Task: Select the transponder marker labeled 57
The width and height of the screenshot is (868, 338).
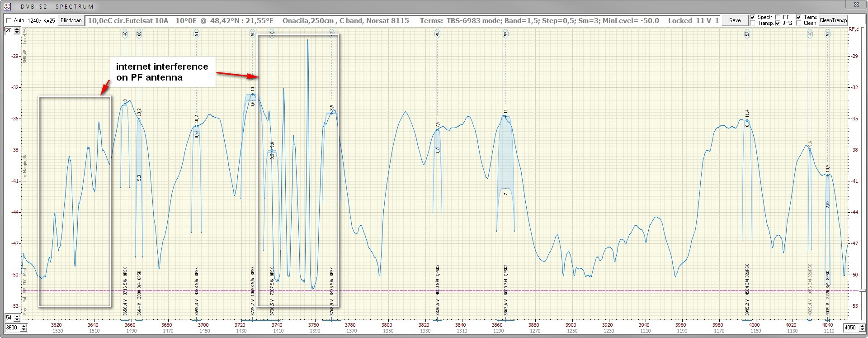Action: coord(747,33)
